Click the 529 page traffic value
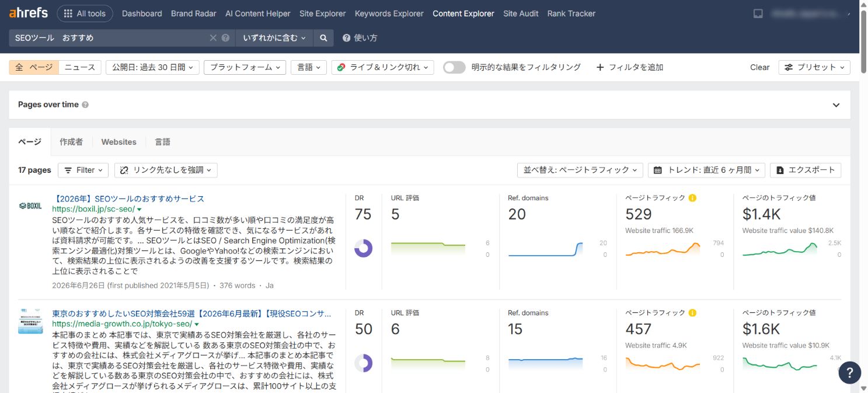 coord(639,214)
